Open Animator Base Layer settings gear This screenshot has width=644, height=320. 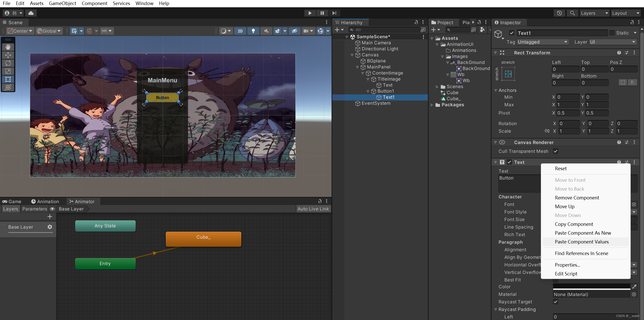coord(50,227)
